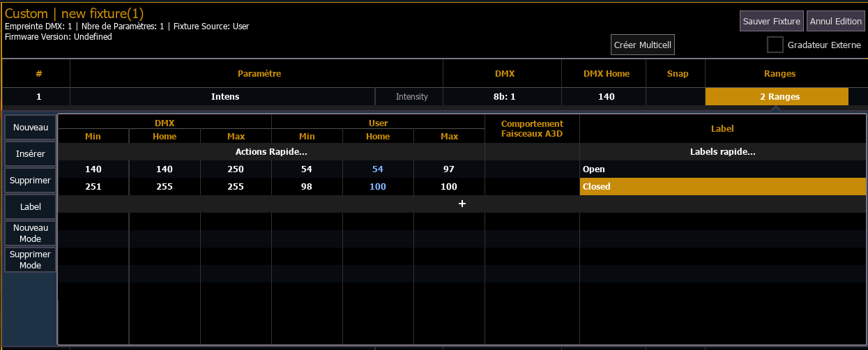This screenshot has height=350, width=868.
Task: Click the plus icon to add range
Action: (462, 204)
